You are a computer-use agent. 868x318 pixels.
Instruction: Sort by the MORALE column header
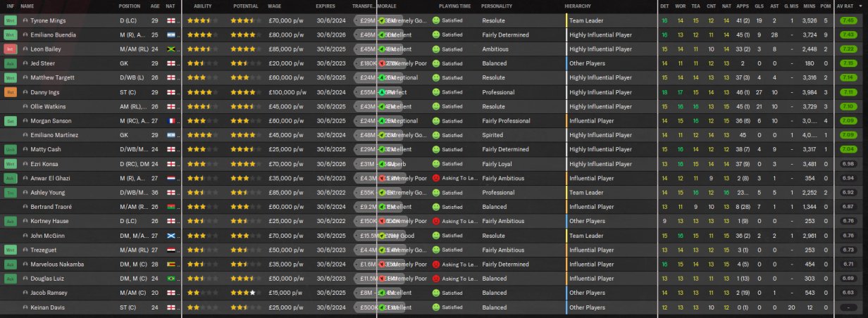pos(387,6)
